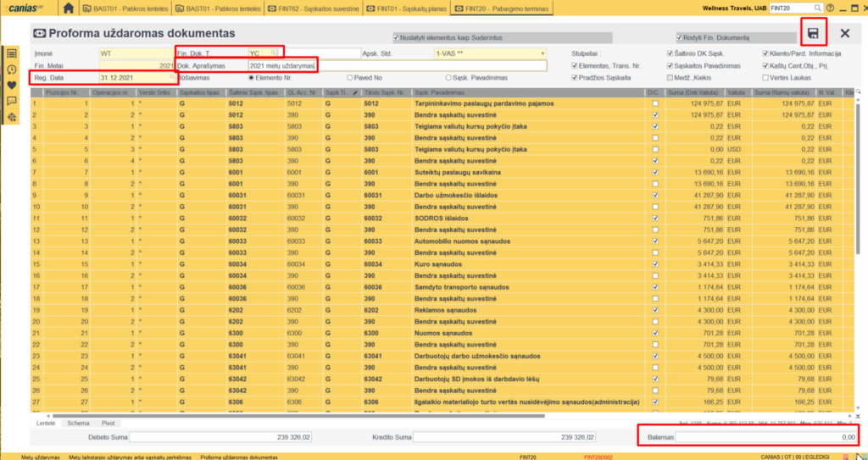
Task: Enable the Vertės Laukas checkbox
Action: tap(766, 78)
